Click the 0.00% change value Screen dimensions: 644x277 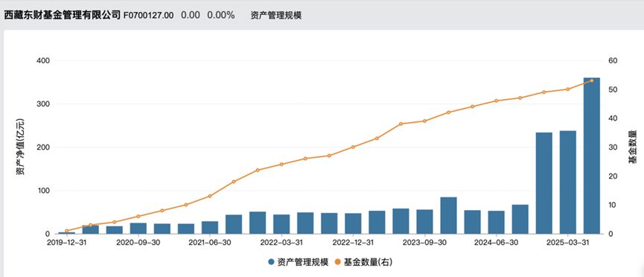[221, 15]
